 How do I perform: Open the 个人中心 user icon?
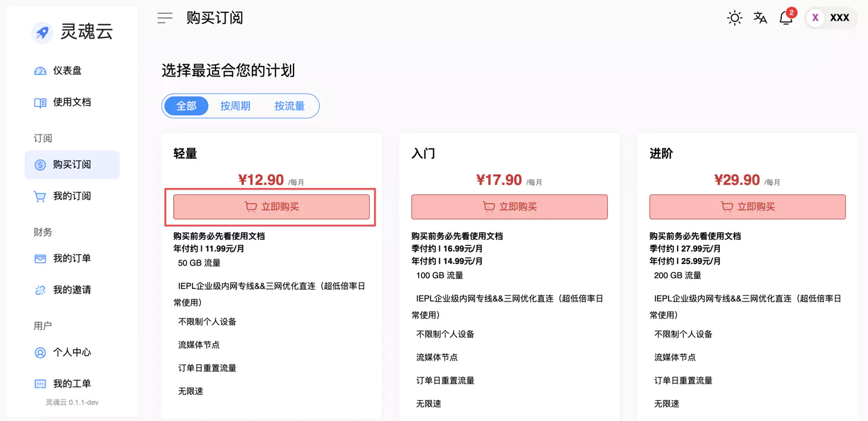40,353
